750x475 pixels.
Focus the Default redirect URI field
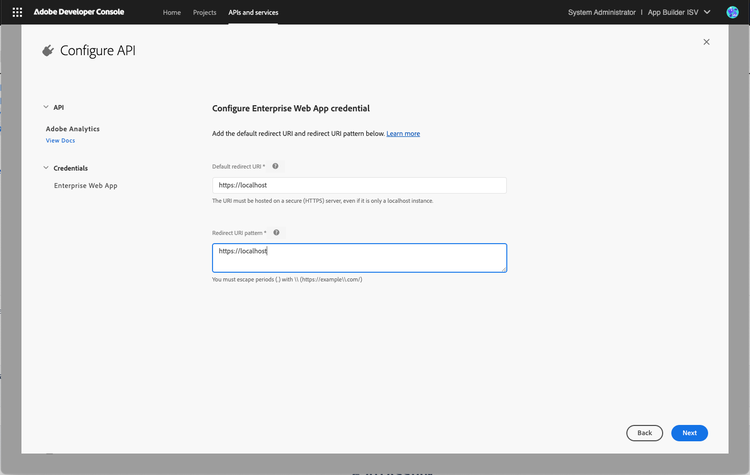359,186
